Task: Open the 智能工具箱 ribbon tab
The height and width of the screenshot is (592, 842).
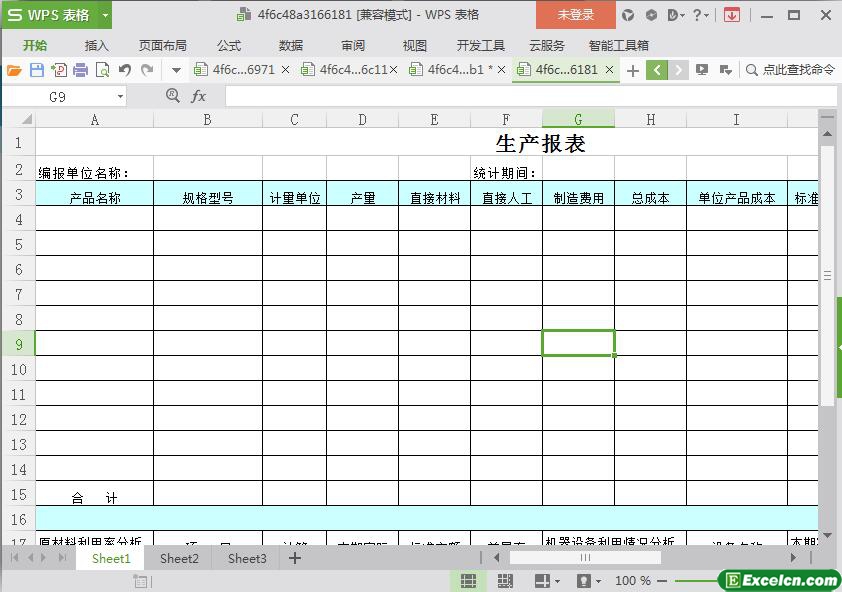Action: pos(619,46)
